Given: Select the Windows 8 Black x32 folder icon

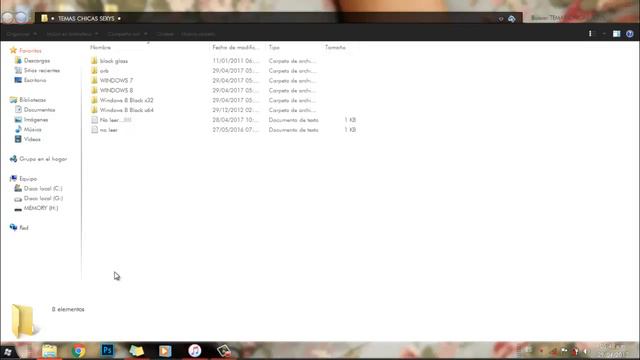Looking at the screenshot, I should pos(94,100).
